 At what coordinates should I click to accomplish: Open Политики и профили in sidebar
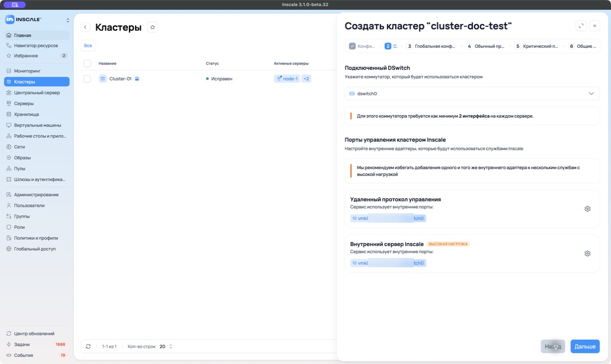pyautogui.click(x=37, y=238)
